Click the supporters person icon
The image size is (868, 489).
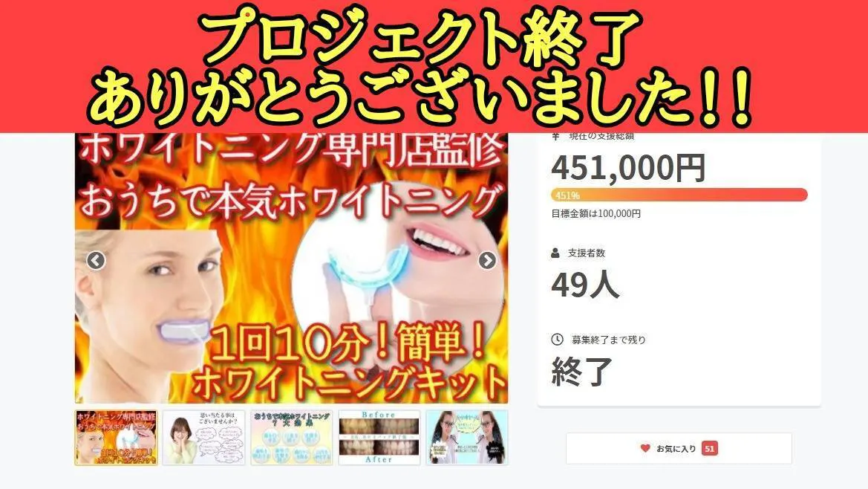555,253
